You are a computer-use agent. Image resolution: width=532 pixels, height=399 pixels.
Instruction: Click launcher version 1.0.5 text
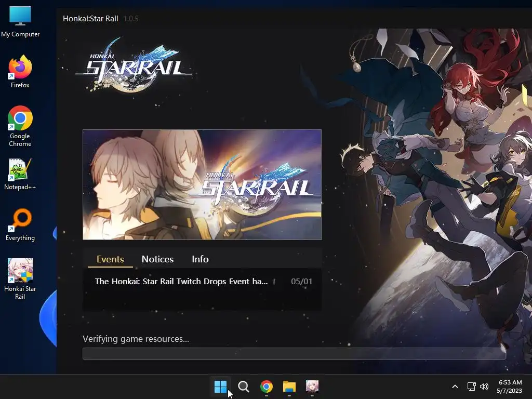coord(131,19)
